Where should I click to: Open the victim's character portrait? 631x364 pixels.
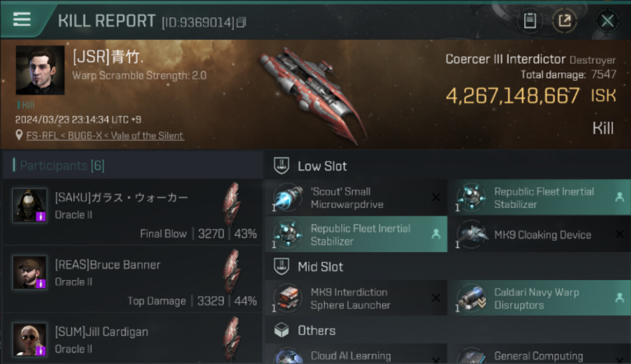40,70
